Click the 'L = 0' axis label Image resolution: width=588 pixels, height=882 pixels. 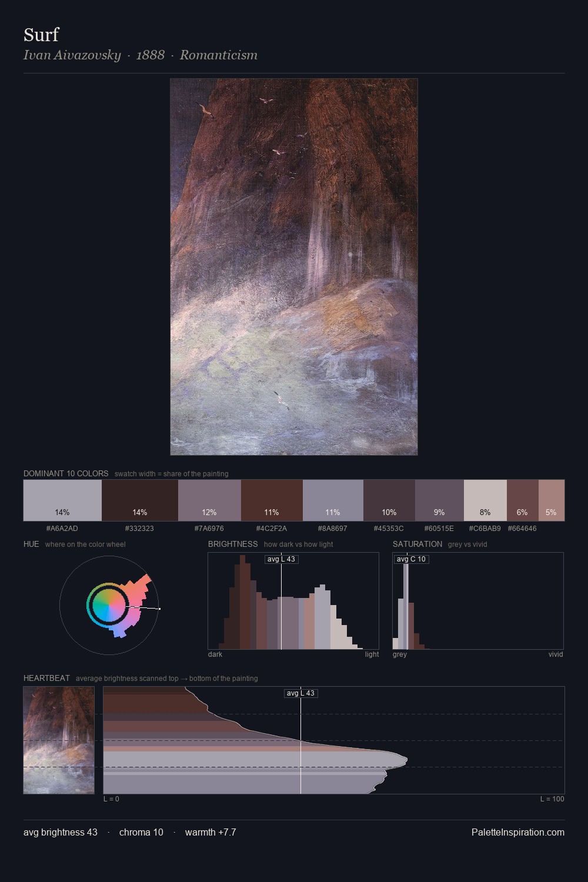(x=111, y=799)
